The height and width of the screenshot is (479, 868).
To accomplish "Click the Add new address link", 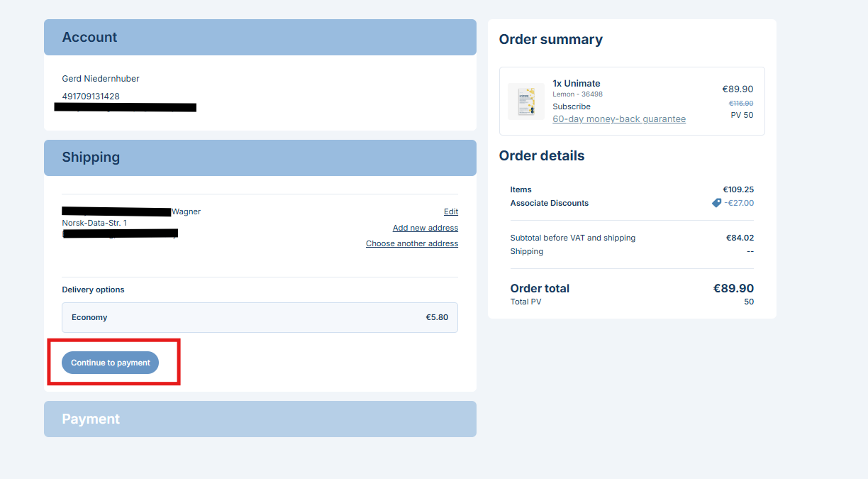I will tap(425, 228).
